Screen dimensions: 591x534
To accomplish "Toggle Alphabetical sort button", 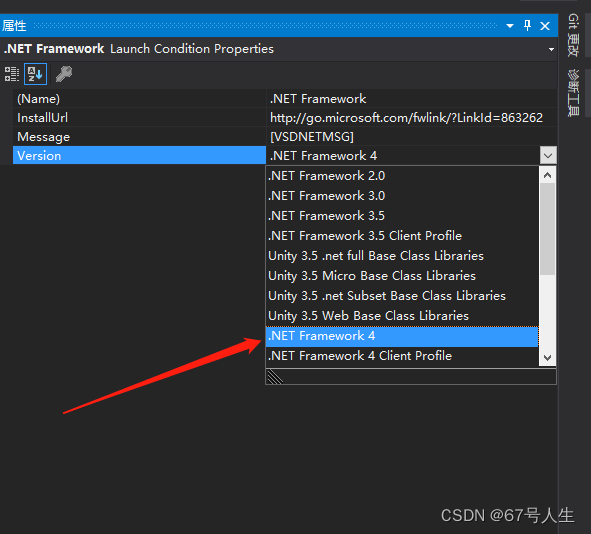I will coord(35,74).
